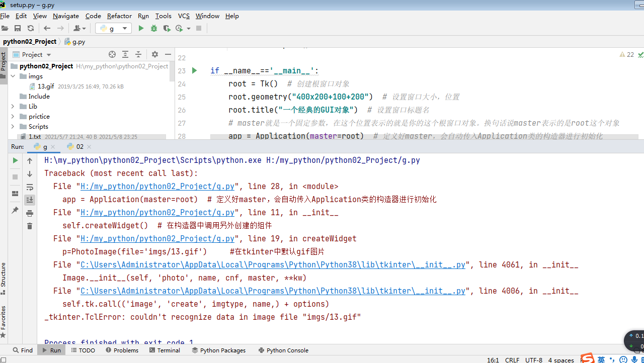This screenshot has height=363, width=644.
Task: Open the user account icon dropdown
Action: coord(79,29)
